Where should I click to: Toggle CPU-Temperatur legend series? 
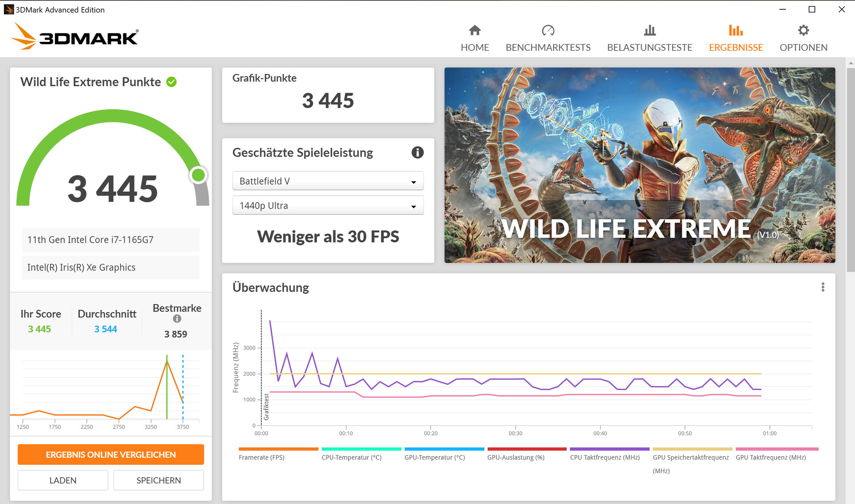point(351,457)
